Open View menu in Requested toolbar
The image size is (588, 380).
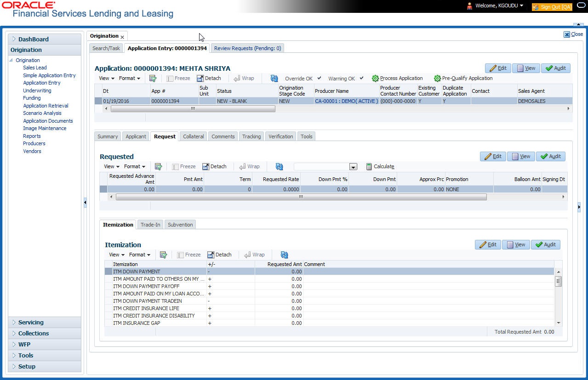[112, 166]
